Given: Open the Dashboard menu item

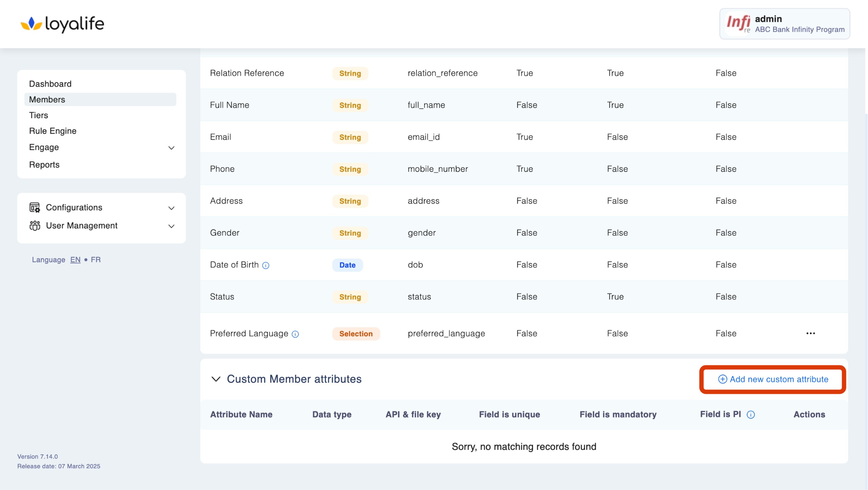Looking at the screenshot, I should pos(50,84).
